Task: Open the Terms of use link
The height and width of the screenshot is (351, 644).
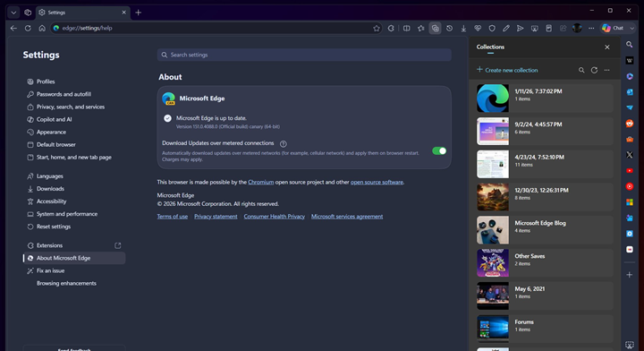Action: (x=172, y=217)
